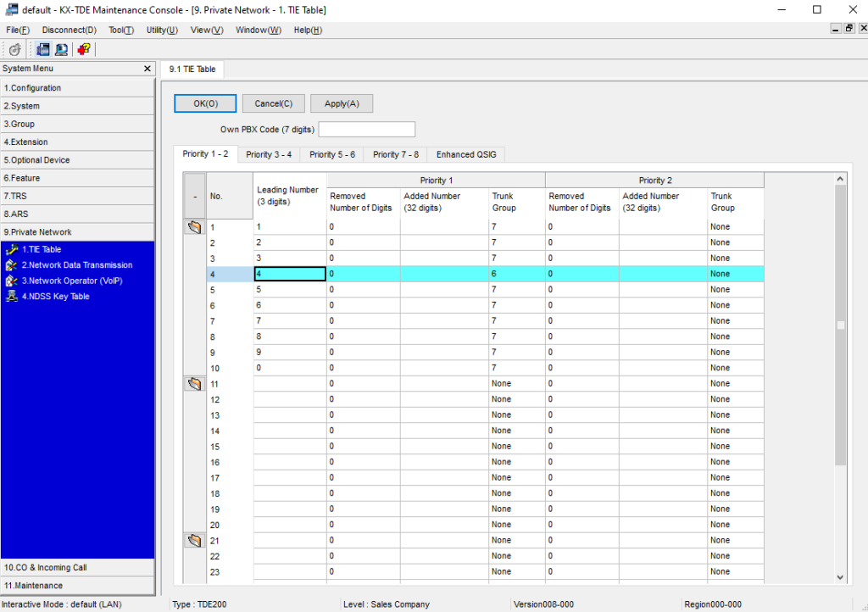
Task: Open the TIE Table icon in sidebar
Action: (12, 249)
